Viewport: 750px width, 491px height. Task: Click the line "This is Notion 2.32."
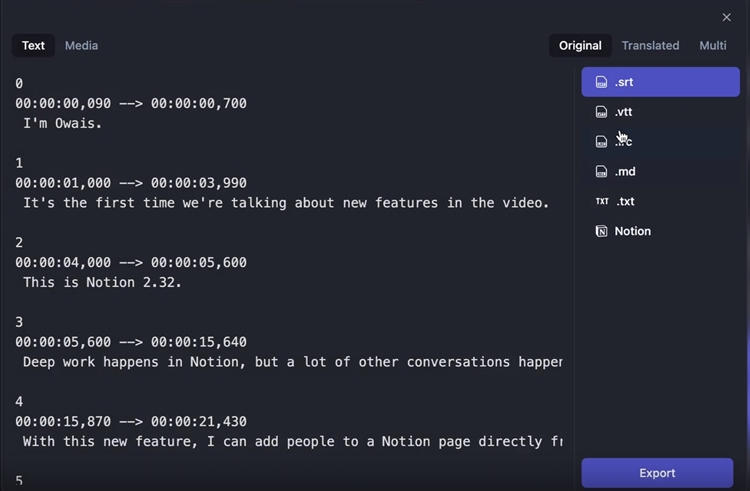pos(102,282)
